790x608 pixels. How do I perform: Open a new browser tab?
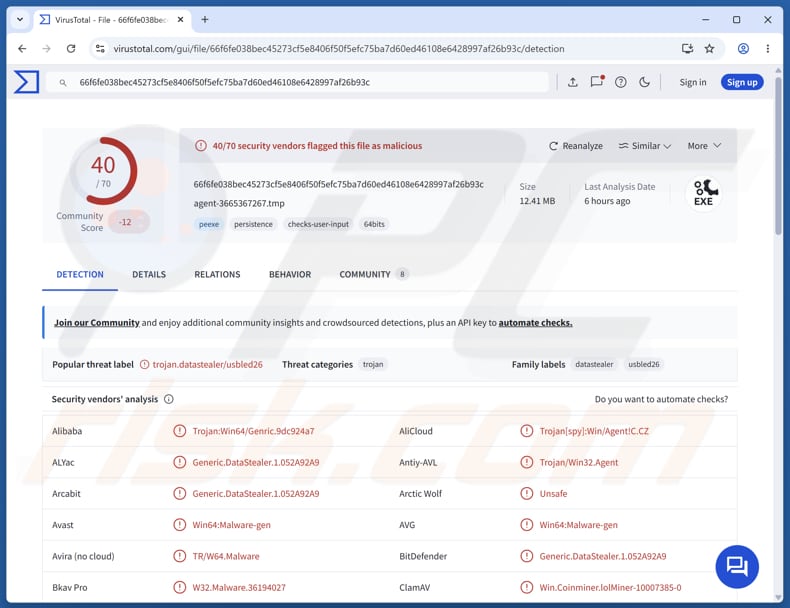pyautogui.click(x=205, y=20)
